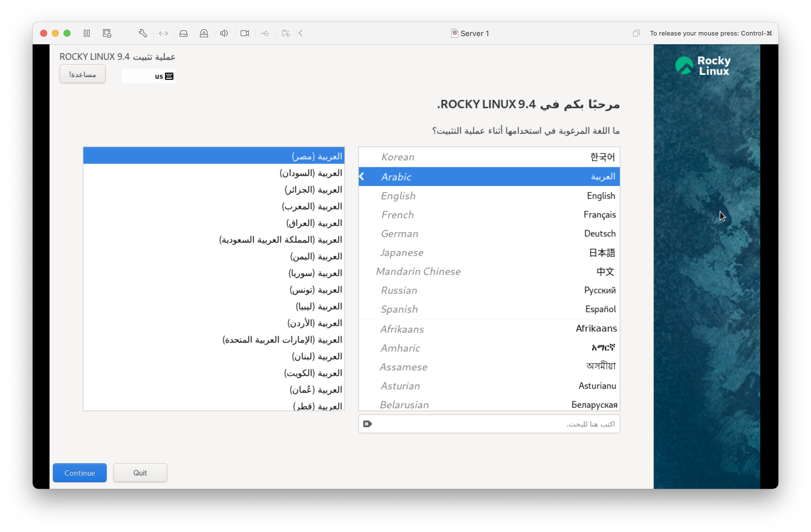Close the Server 1 window red button
The height and width of the screenshot is (532, 811).
44,33
